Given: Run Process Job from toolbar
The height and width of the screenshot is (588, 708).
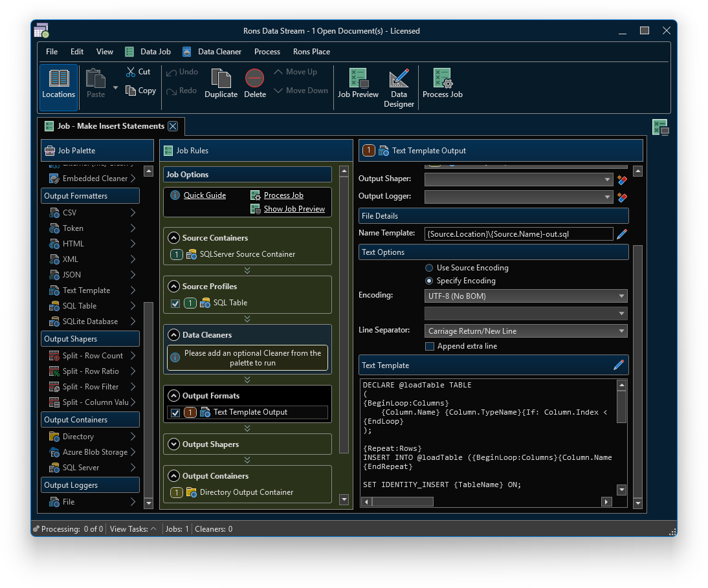Looking at the screenshot, I should pos(443,84).
